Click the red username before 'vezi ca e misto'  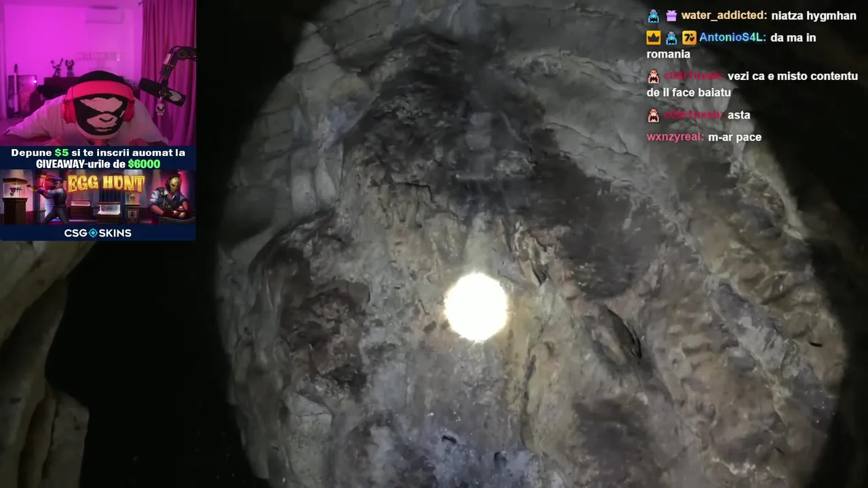(694, 77)
